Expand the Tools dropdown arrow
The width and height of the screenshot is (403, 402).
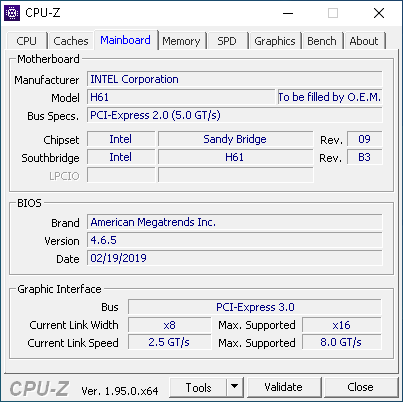point(235,387)
